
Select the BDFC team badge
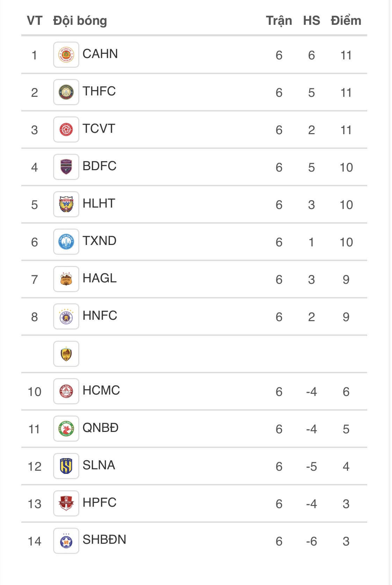pyautogui.click(x=66, y=167)
